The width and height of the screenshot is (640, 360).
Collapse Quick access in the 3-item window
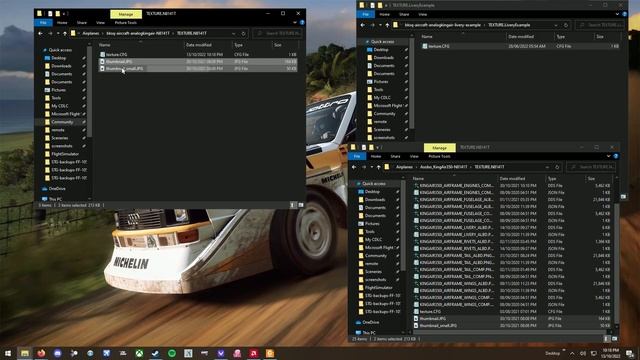(x=60, y=50)
